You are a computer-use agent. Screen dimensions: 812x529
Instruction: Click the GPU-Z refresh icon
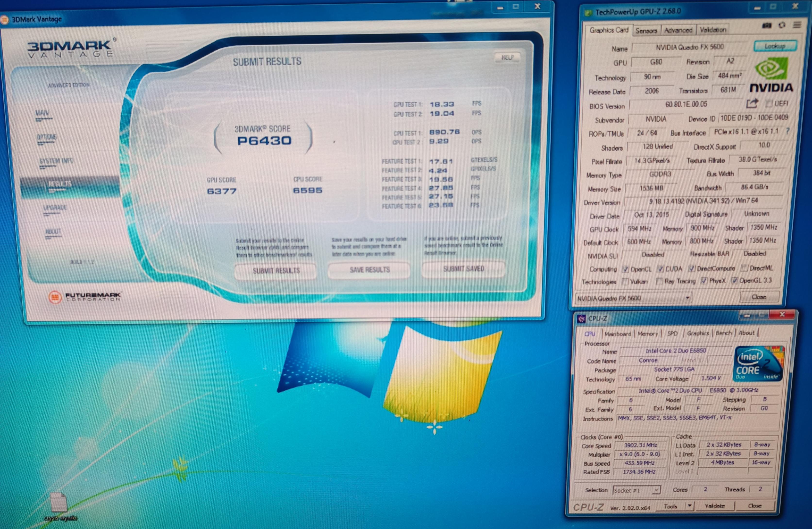click(782, 25)
